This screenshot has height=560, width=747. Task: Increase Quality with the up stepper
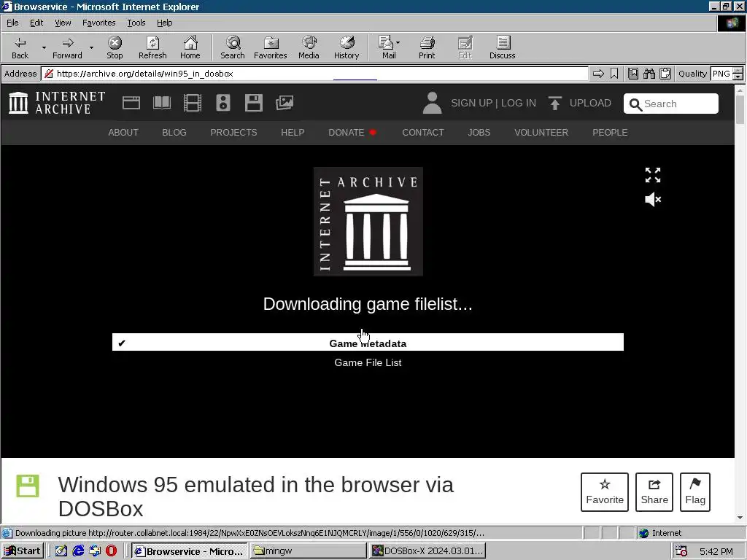click(738, 71)
